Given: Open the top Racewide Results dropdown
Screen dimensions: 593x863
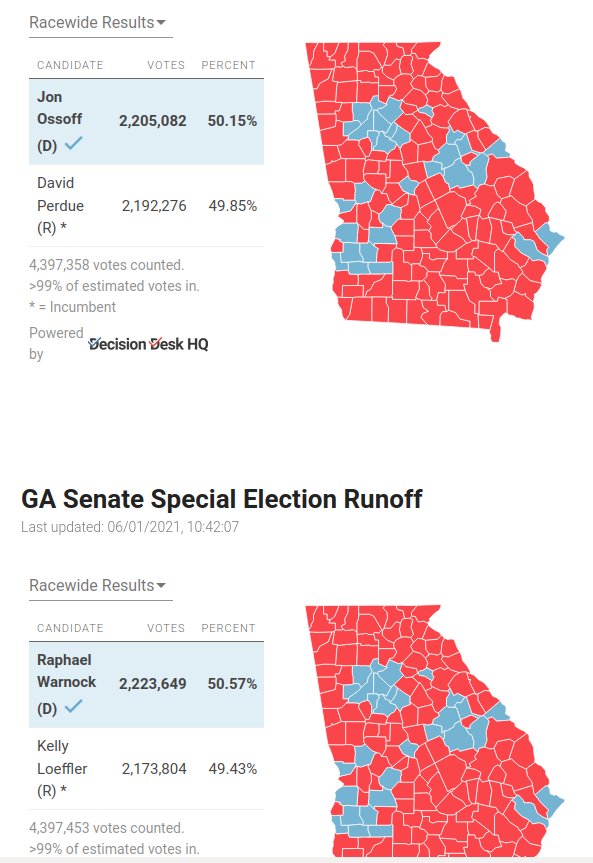Looking at the screenshot, I should [97, 23].
